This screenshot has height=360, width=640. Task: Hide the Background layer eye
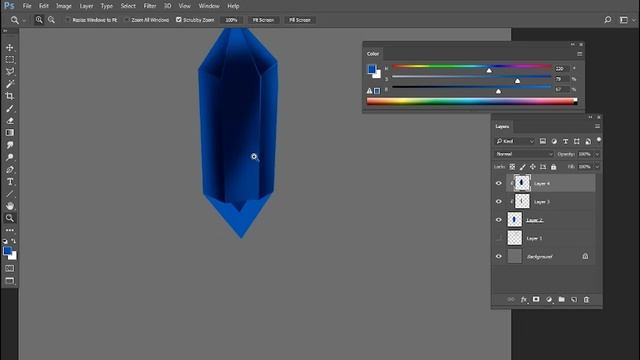(x=498, y=256)
